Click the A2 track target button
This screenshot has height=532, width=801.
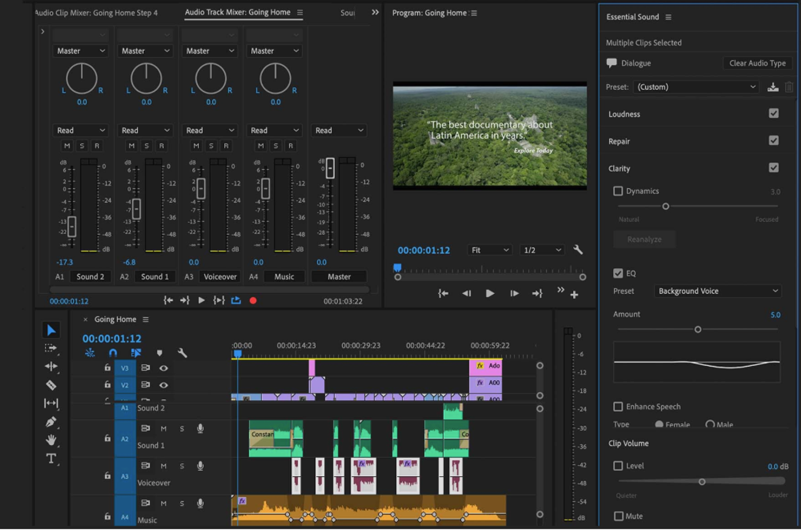click(x=125, y=438)
